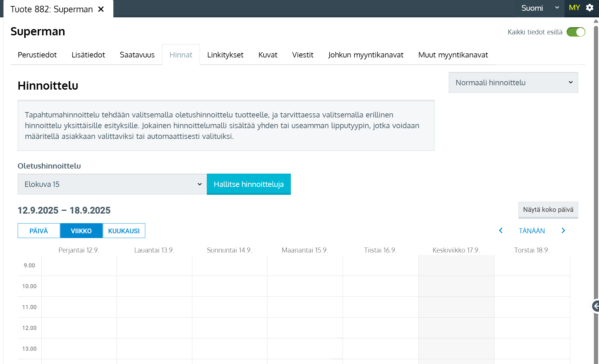Click the Näytä koko päivä button

coord(548,210)
